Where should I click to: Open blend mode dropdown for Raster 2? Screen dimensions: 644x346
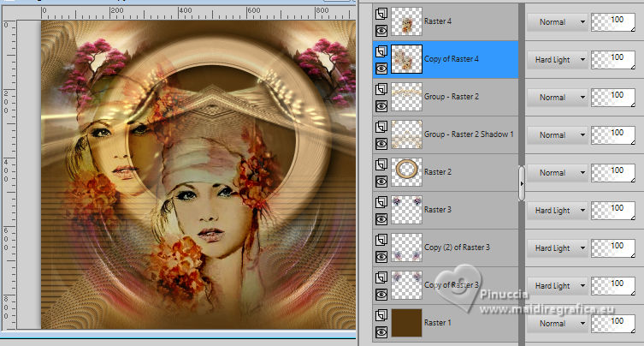558,173
